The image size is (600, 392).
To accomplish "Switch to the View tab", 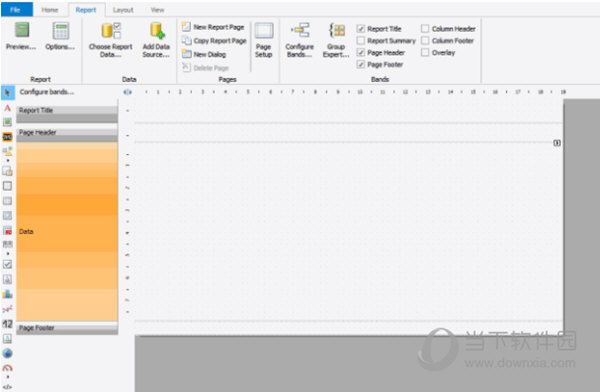I will point(157,10).
